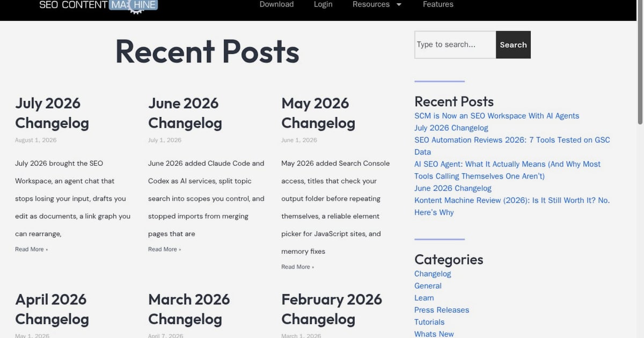Viewport: 644px width, 338px height.
Task: Select the Learn category
Action: click(x=424, y=298)
